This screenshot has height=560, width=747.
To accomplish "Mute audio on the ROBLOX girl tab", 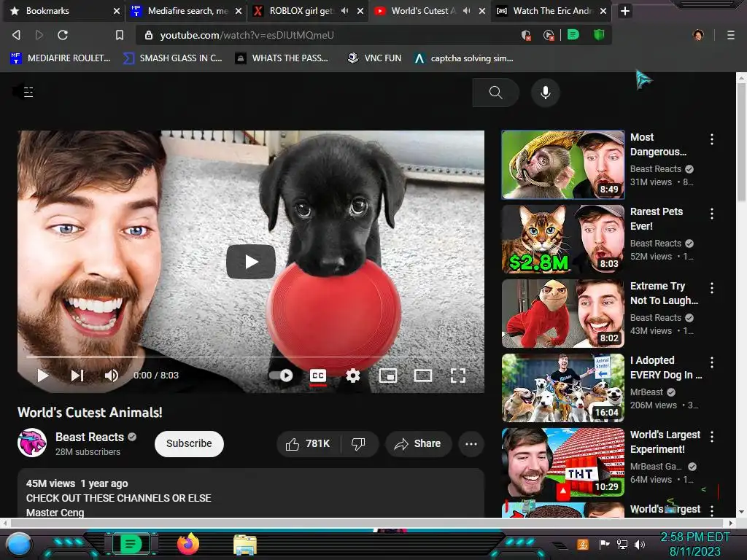I will pyautogui.click(x=345, y=10).
